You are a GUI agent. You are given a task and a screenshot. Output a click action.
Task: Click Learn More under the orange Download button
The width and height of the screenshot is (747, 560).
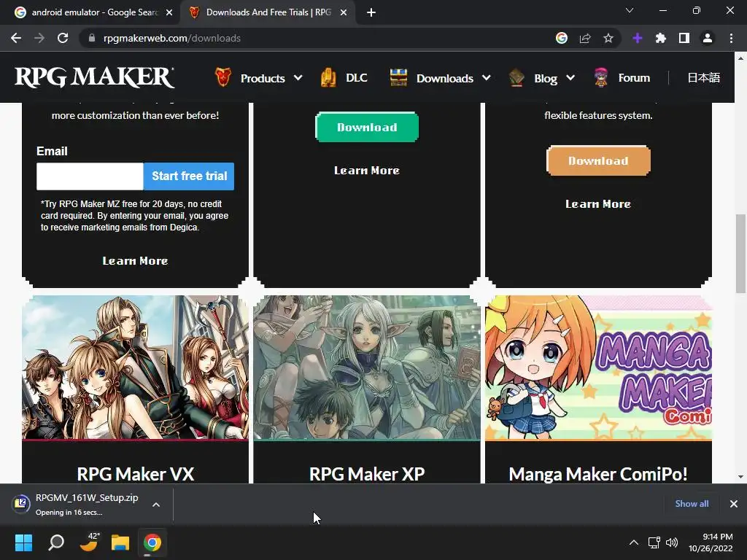coord(598,204)
